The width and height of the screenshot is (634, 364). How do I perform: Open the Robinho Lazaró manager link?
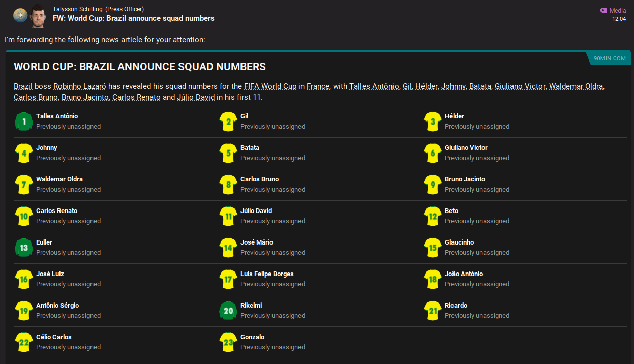point(79,86)
